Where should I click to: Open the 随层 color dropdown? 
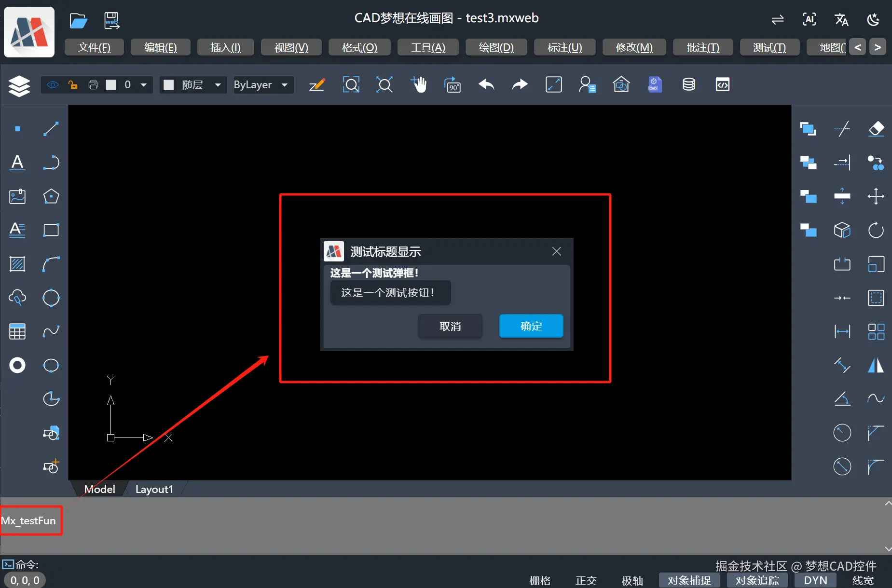(218, 85)
